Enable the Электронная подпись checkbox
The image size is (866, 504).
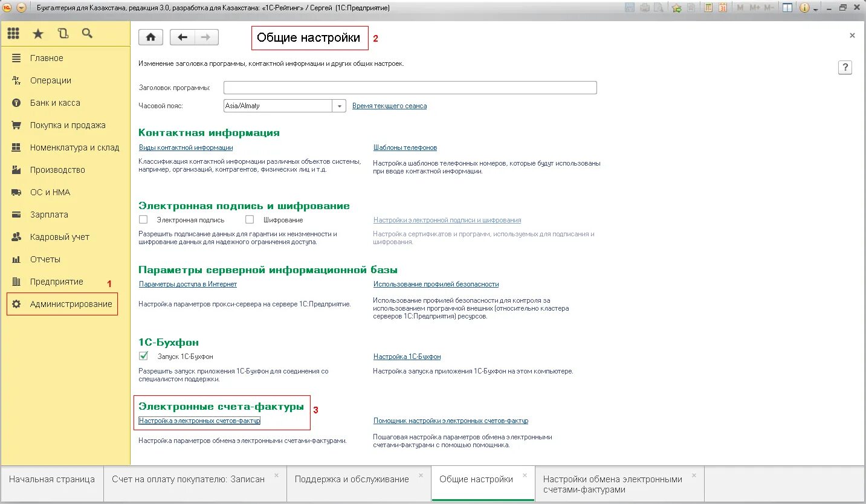(x=143, y=219)
